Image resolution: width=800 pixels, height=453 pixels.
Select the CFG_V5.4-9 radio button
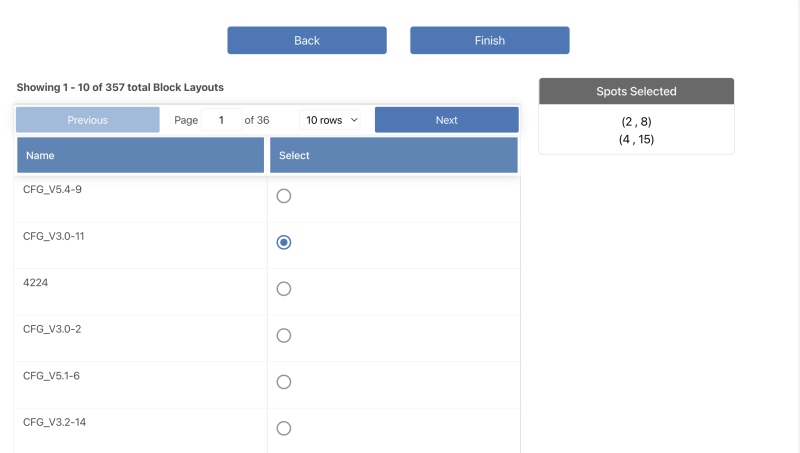[x=284, y=196]
